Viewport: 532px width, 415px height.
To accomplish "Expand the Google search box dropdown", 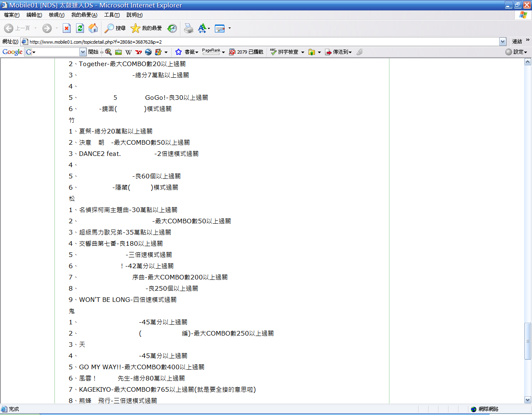I will click(83, 52).
